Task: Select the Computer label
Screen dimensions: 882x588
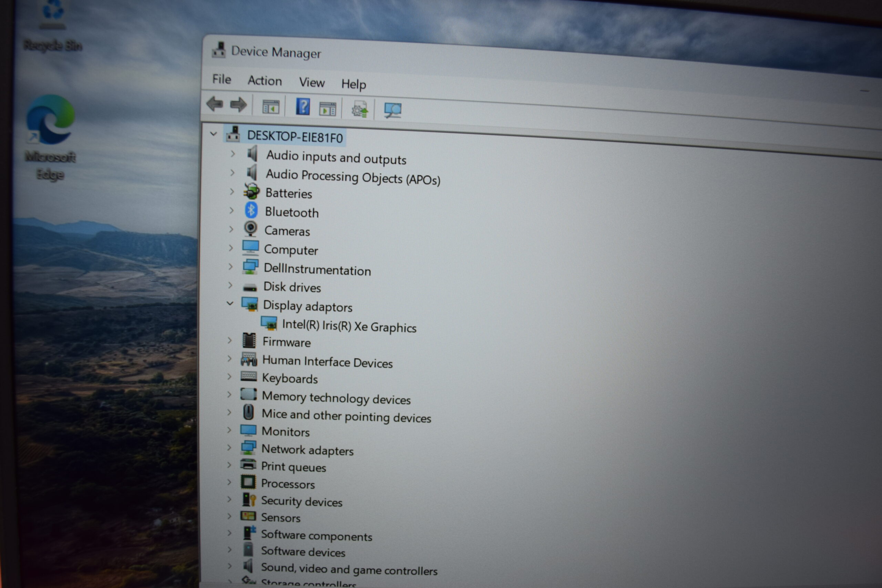Action: 291,250
